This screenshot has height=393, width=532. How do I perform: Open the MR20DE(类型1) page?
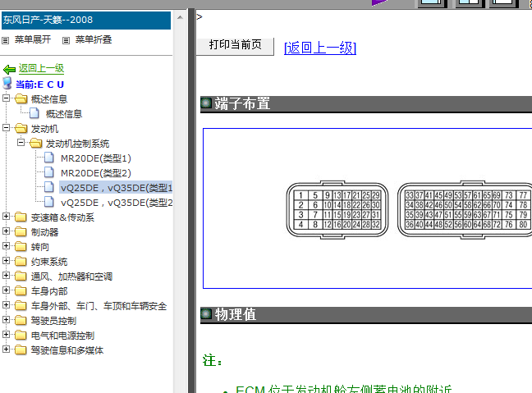(x=96, y=158)
